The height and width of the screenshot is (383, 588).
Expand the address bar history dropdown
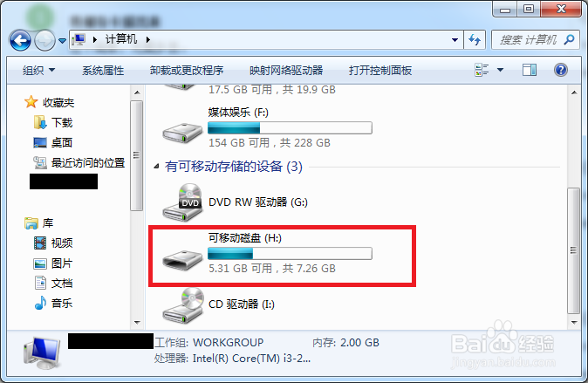pos(455,40)
